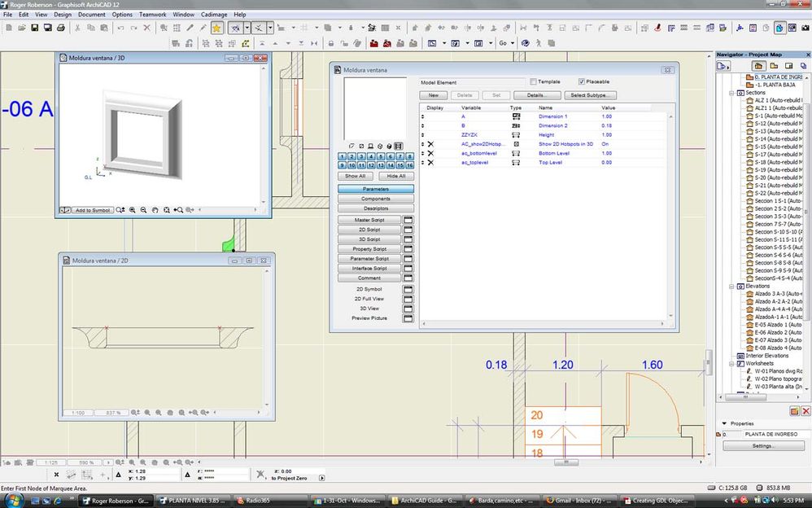Click the Print icon in the toolbar
The height and width of the screenshot is (508, 812).
click(x=61, y=28)
